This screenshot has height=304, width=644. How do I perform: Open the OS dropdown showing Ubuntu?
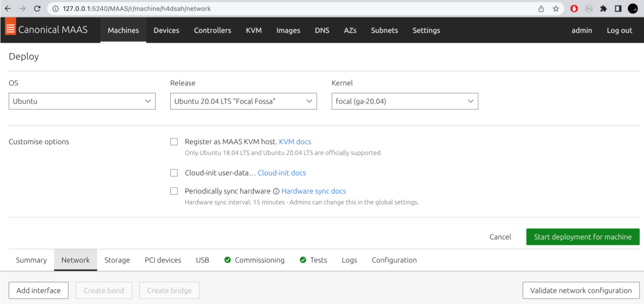pyautogui.click(x=82, y=102)
